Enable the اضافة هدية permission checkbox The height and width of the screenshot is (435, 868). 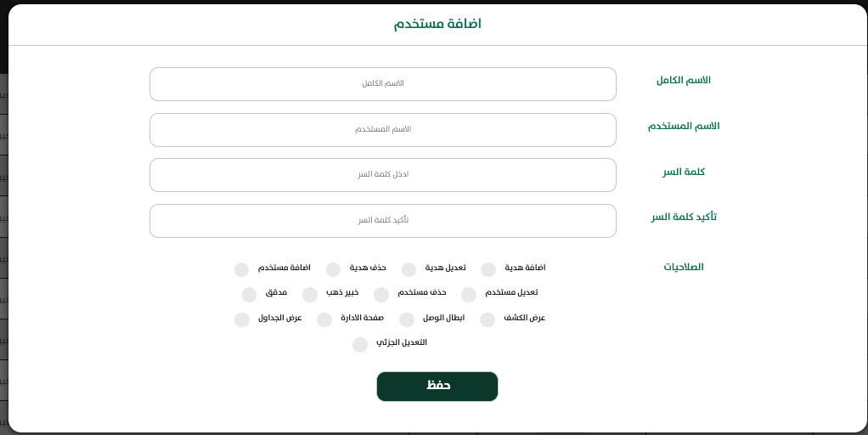pos(488,269)
